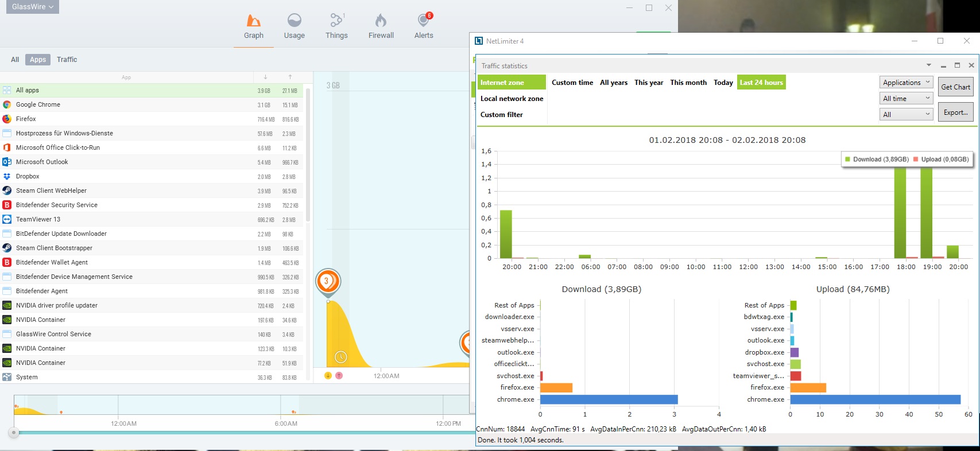Open the GlassWire Graph tab

point(254,27)
